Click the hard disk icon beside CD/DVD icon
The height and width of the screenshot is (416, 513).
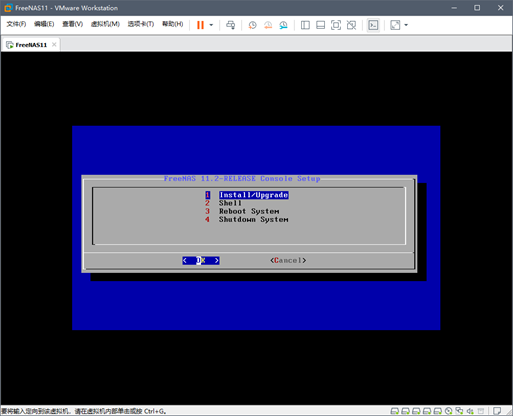coord(438,411)
